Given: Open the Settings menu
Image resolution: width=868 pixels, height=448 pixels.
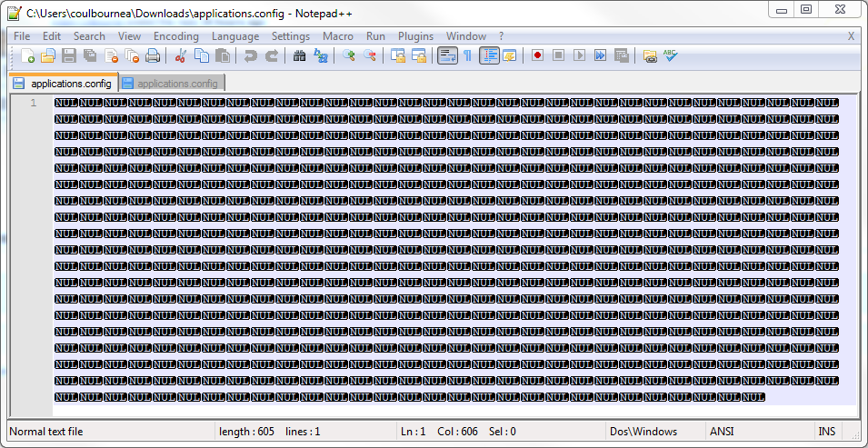Looking at the screenshot, I should (291, 36).
